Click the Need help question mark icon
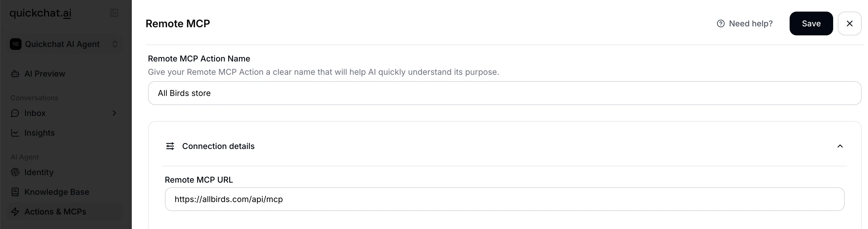Viewport: 868px width, 229px height. 721,23
